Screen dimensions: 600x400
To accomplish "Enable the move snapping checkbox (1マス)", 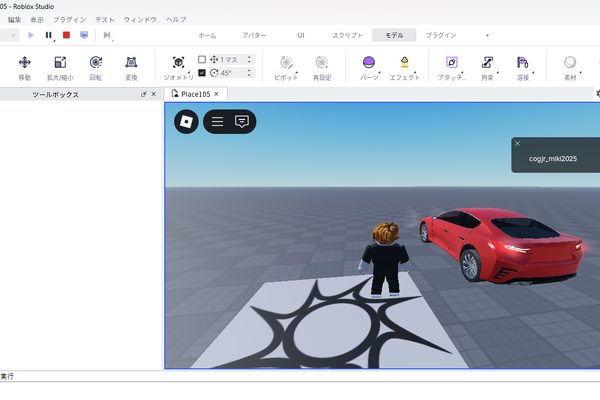I will pyautogui.click(x=202, y=59).
